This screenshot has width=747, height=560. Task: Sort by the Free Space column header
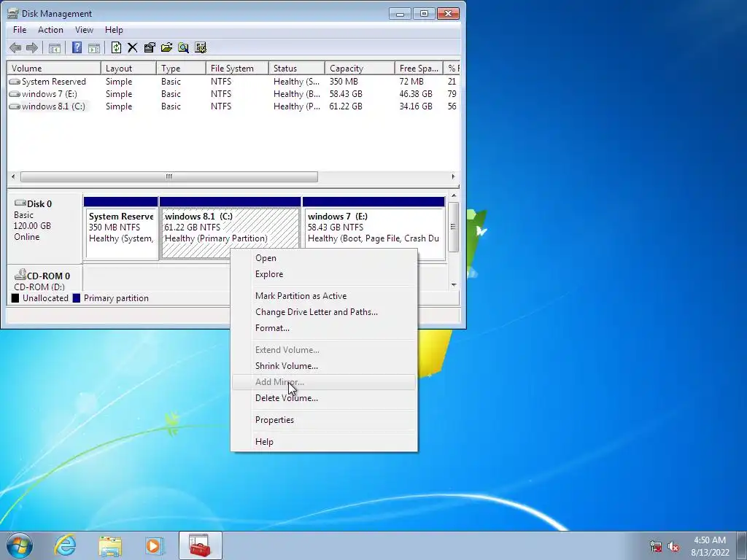419,68
